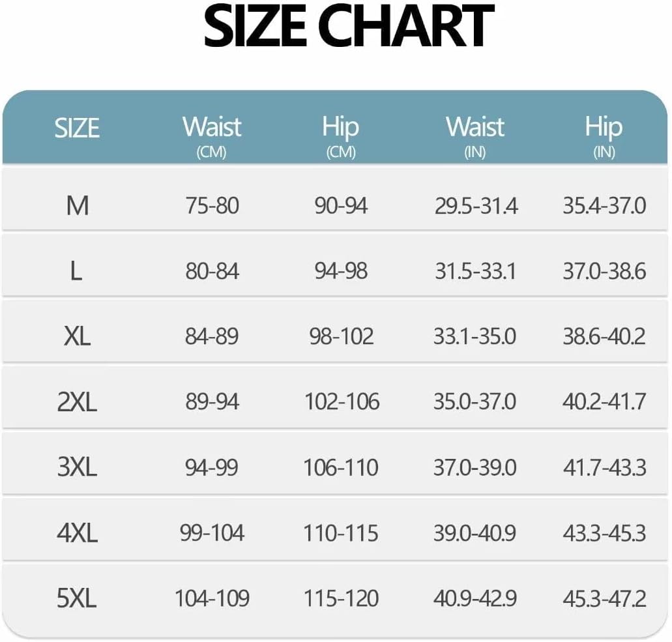
Task: Select the 4XL size label
Action: coord(77,533)
